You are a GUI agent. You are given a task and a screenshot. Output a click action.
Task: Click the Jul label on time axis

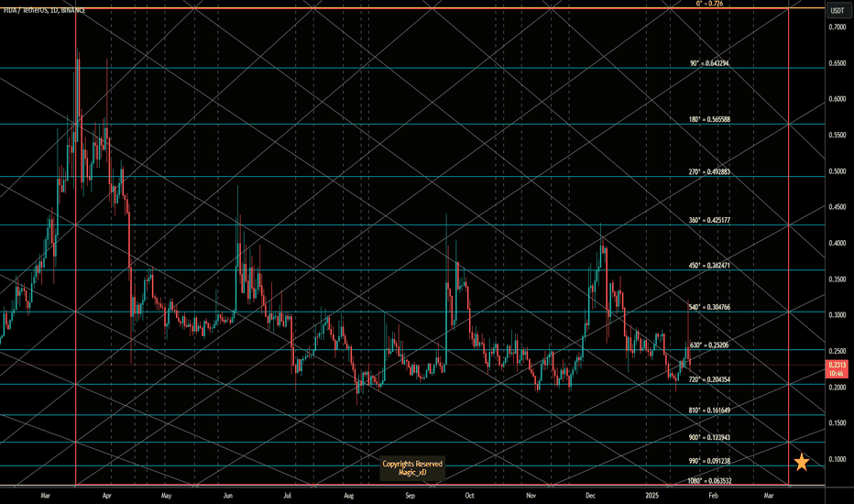pyautogui.click(x=288, y=496)
